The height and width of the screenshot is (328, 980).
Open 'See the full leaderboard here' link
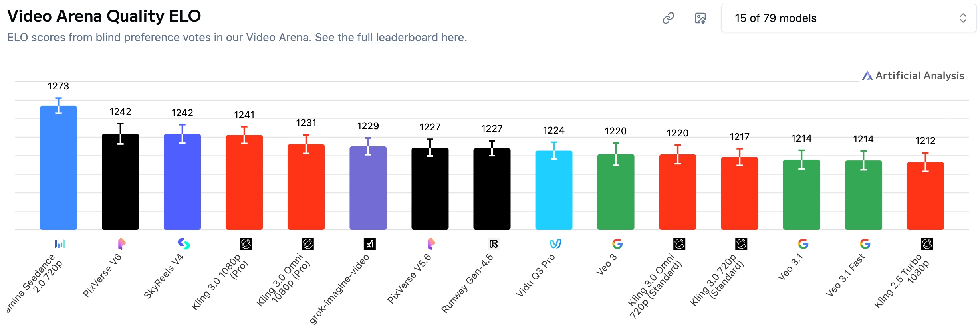point(391,37)
